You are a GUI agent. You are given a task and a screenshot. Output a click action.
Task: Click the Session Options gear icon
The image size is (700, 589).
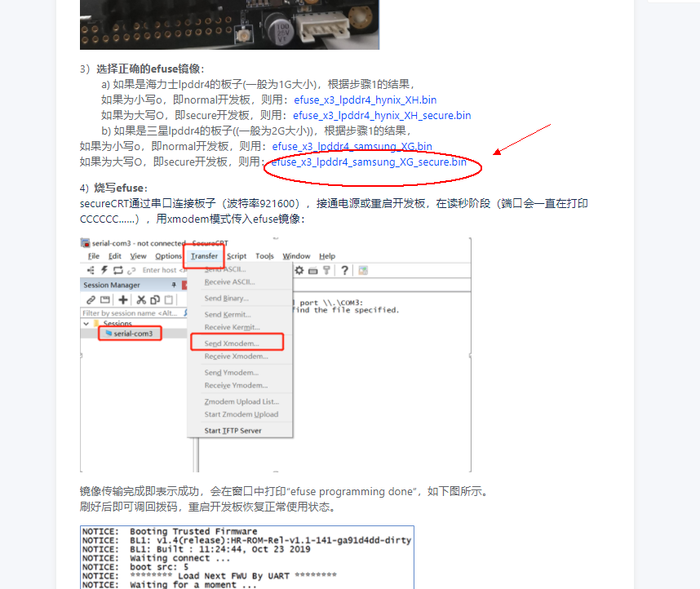(299, 270)
